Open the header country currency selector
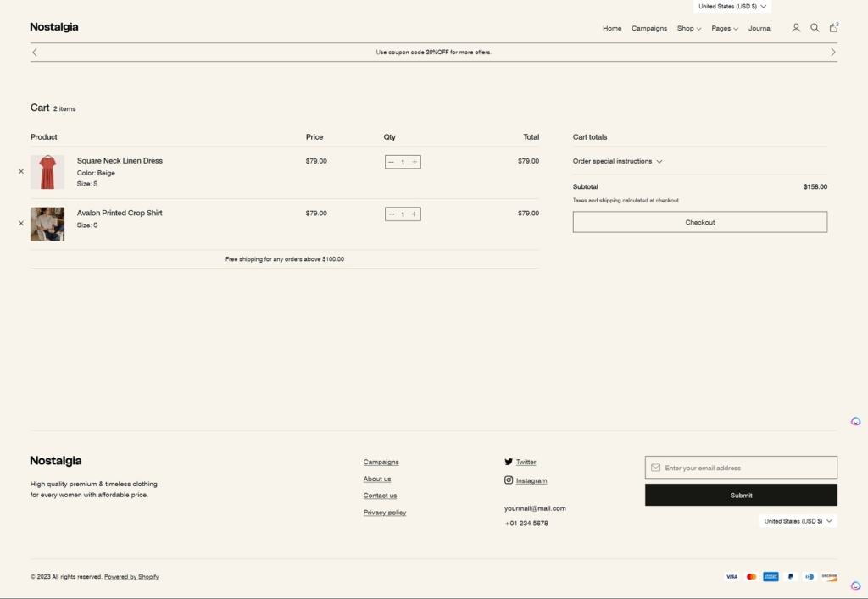Screen dimensions: 868x599 coord(732,7)
